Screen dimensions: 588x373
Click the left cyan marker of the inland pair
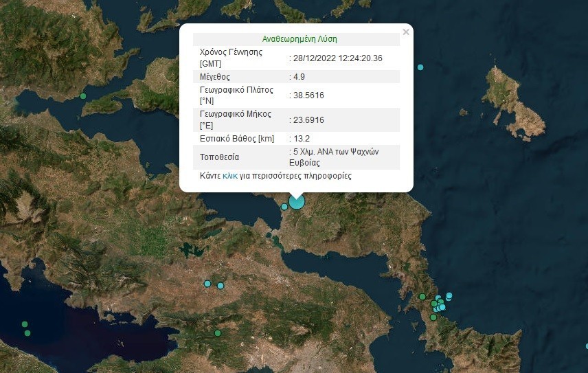tap(207, 284)
